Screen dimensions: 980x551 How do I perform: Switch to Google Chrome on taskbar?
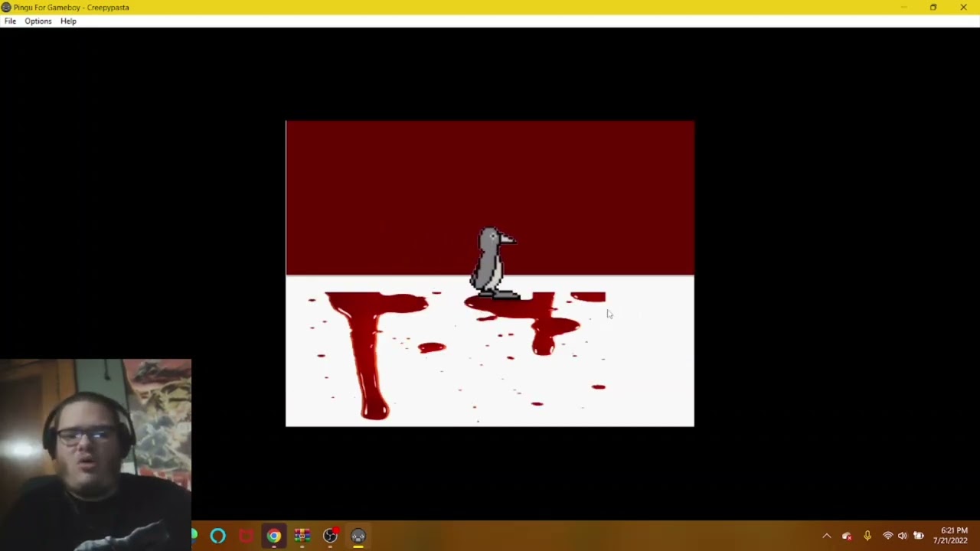point(274,536)
